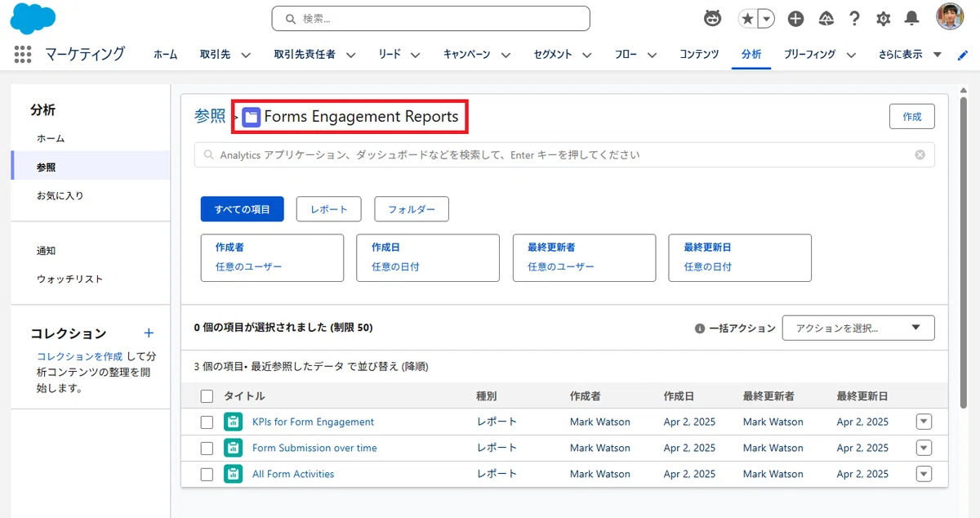The width and height of the screenshot is (980, 518).
Task: Expand the 取引先責任者 tab chevron
Action: (x=350, y=55)
